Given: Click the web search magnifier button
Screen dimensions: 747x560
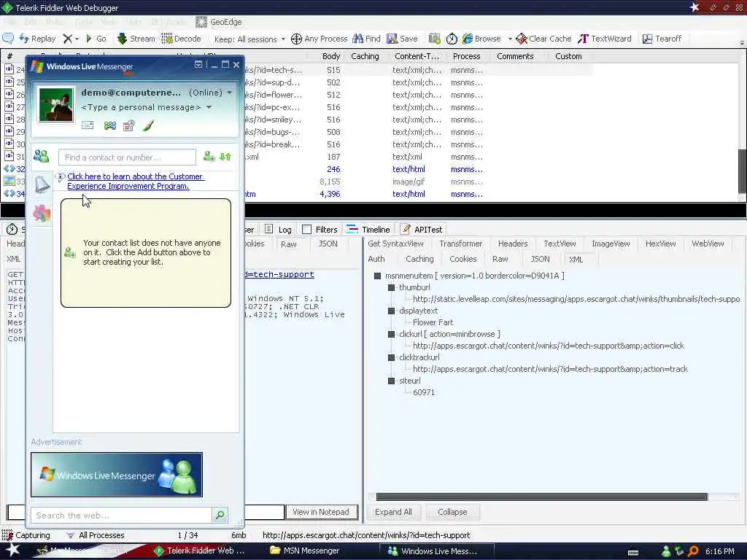Looking at the screenshot, I should (220, 515).
